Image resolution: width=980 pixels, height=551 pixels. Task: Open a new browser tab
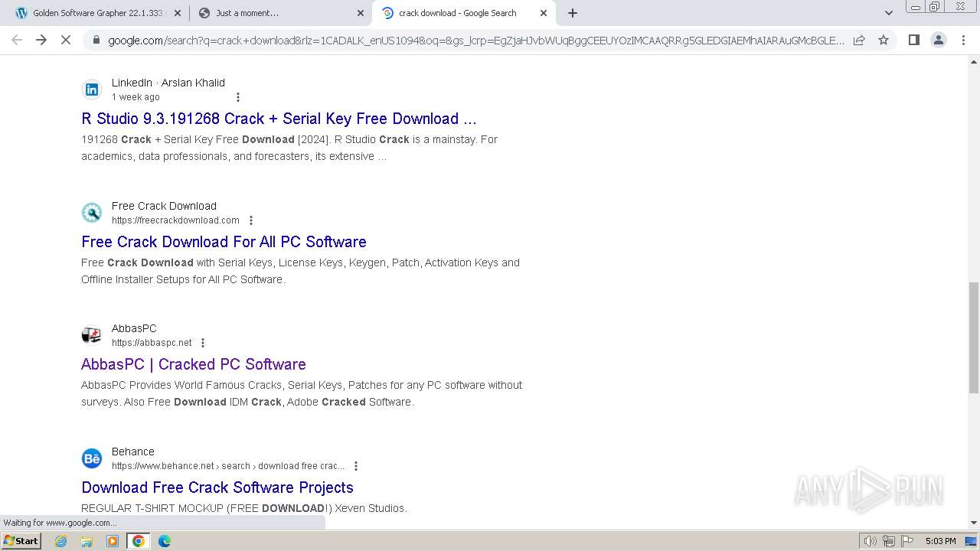tap(573, 13)
